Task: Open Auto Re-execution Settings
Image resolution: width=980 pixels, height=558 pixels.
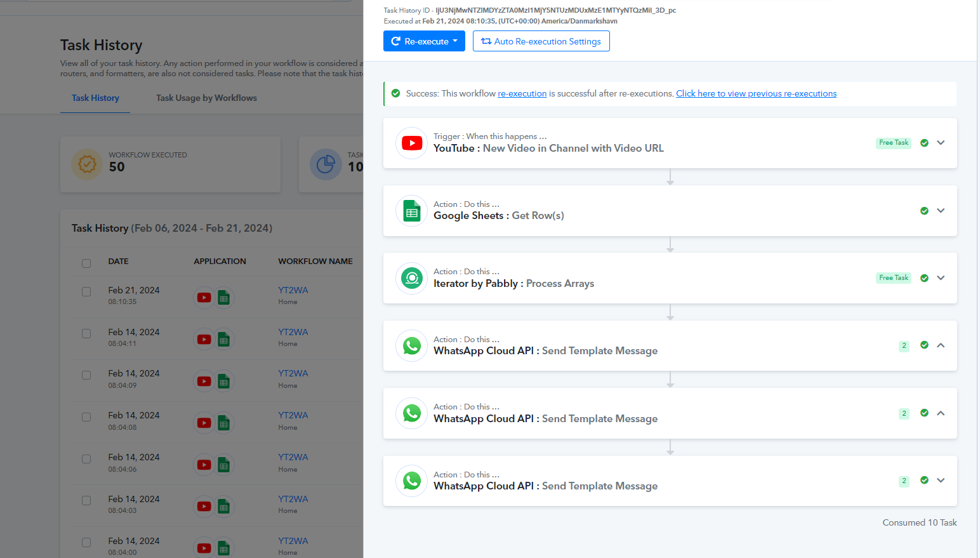Action: (x=541, y=41)
